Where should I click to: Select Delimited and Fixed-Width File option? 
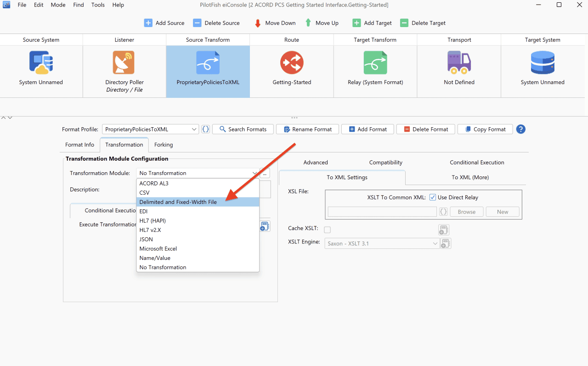pyautogui.click(x=198, y=202)
